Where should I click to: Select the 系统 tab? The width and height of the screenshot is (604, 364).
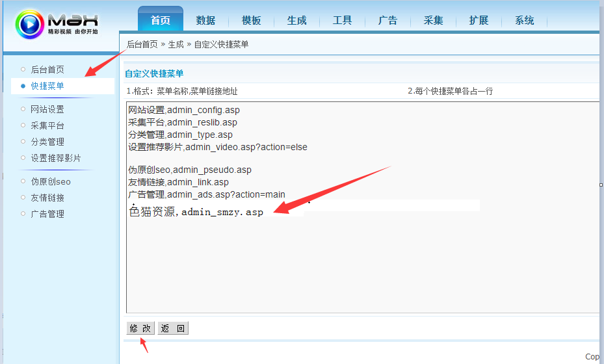click(x=525, y=20)
